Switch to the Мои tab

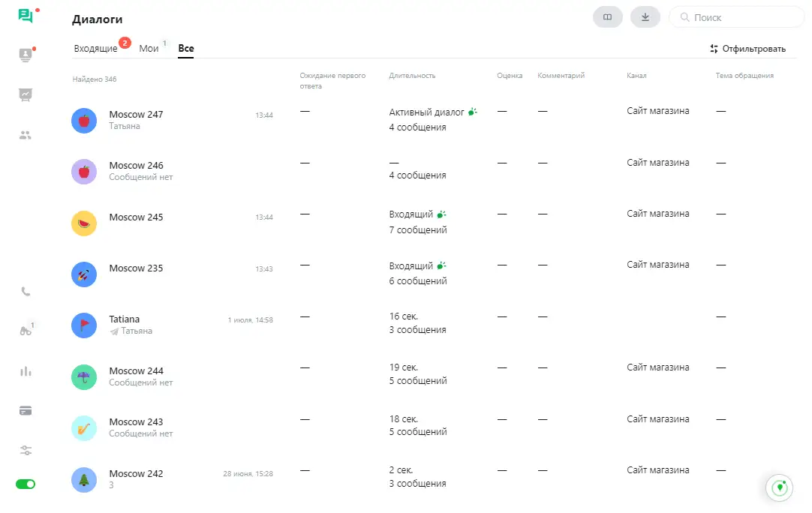149,49
